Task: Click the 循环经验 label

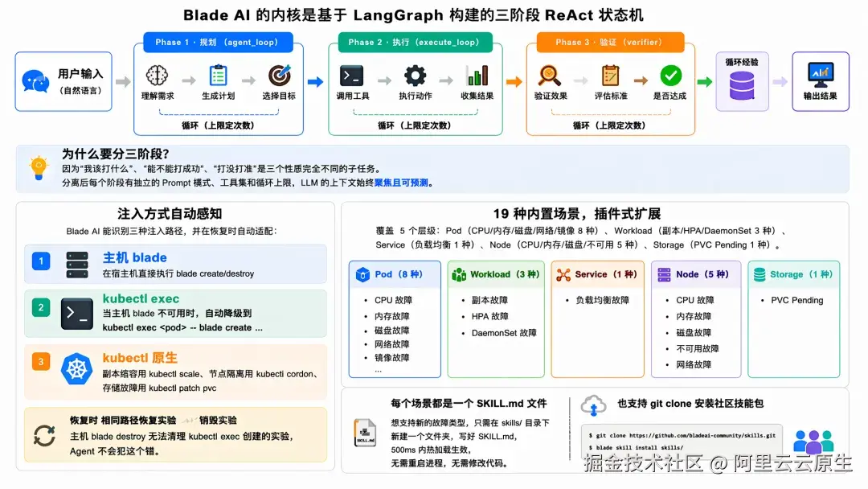Action: tap(742, 62)
